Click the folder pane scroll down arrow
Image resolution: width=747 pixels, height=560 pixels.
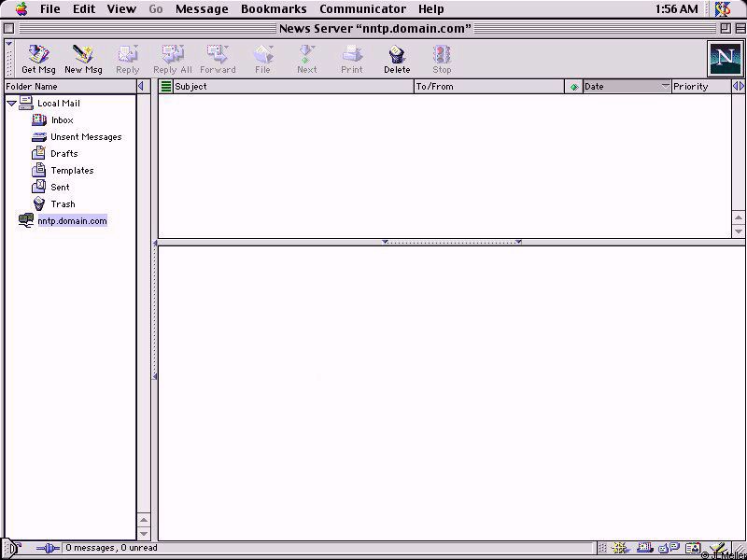click(x=144, y=534)
